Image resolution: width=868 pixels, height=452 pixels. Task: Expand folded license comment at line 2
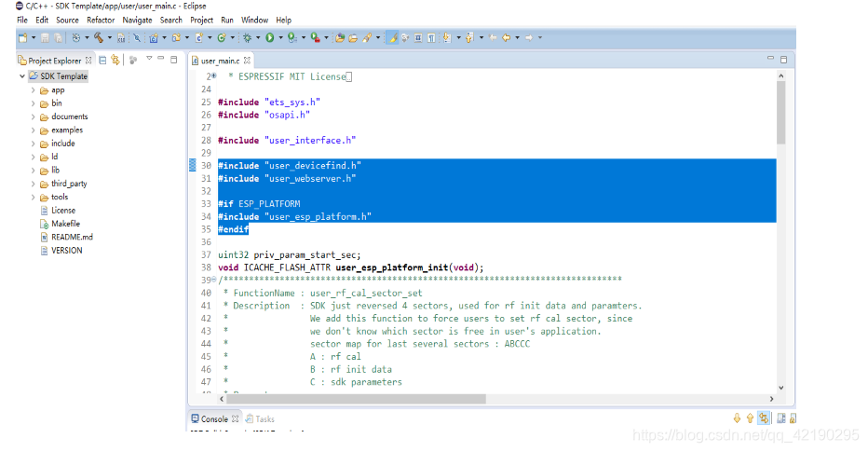(x=214, y=75)
